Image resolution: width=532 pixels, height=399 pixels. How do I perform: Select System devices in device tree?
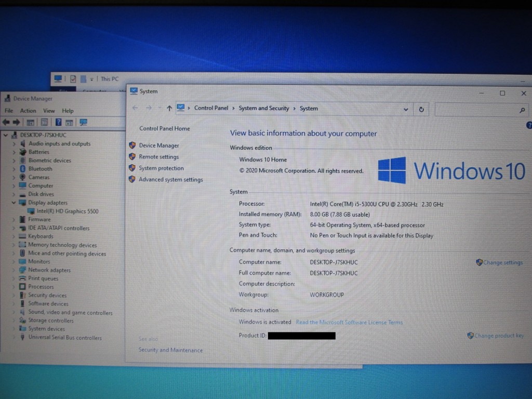tap(46, 329)
